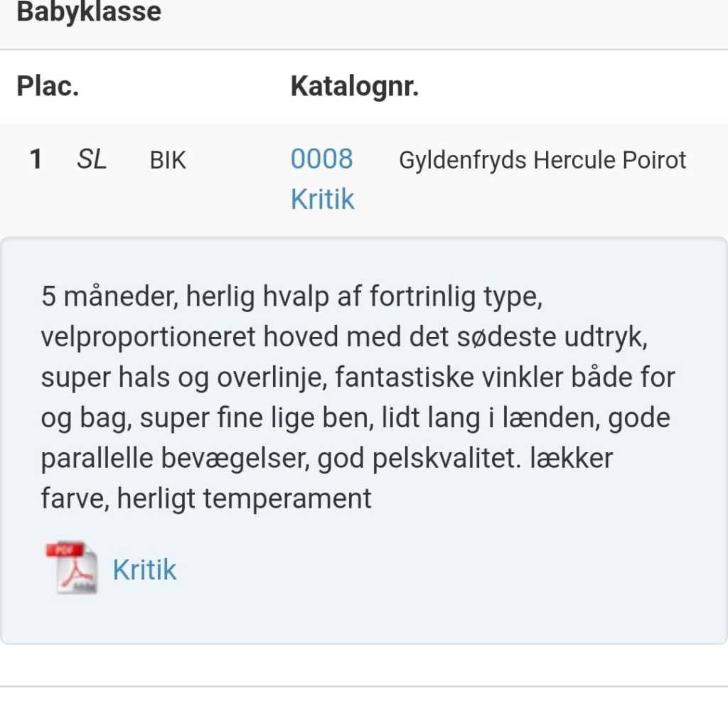Select placement number 1 in the row
The height and width of the screenshot is (711, 728).
pyautogui.click(x=36, y=160)
